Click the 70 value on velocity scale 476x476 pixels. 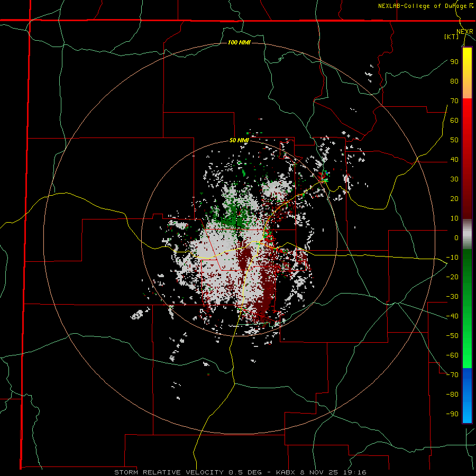click(x=454, y=101)
